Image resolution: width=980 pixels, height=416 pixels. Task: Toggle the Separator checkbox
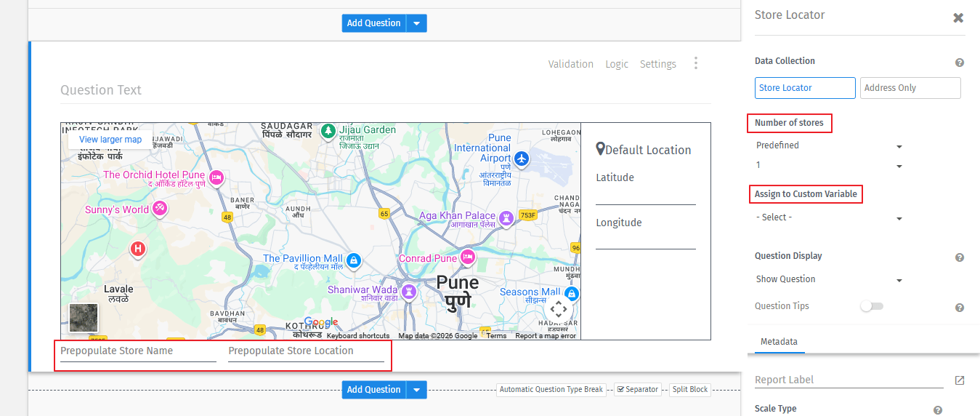[x=620, y=390]
